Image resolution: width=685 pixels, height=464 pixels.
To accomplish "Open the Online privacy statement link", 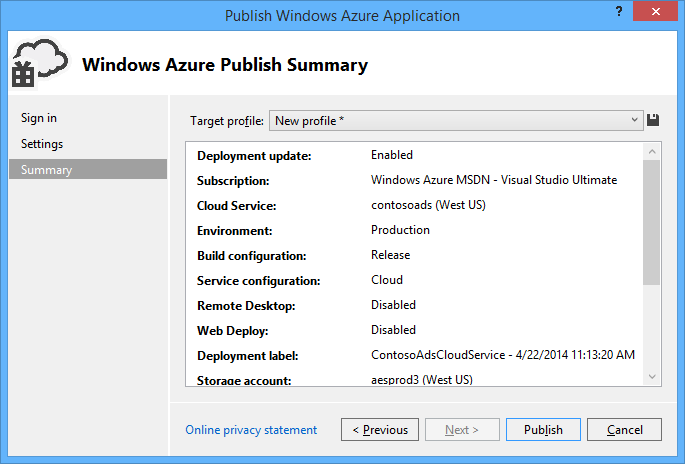I will click(251, 430).
